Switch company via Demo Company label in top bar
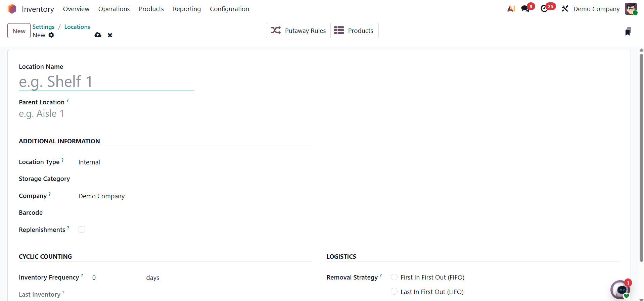Viewport: 644px width, 301px height. coord(597,9)
